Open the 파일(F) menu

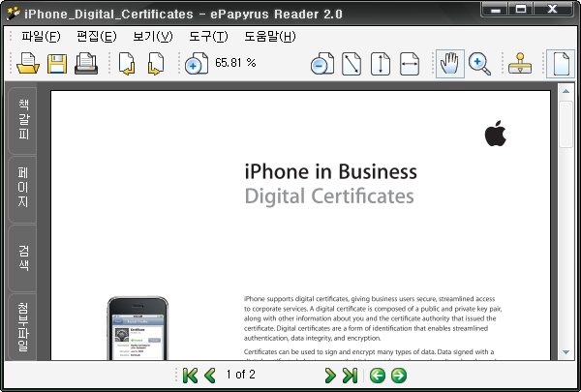pos(41,37)
